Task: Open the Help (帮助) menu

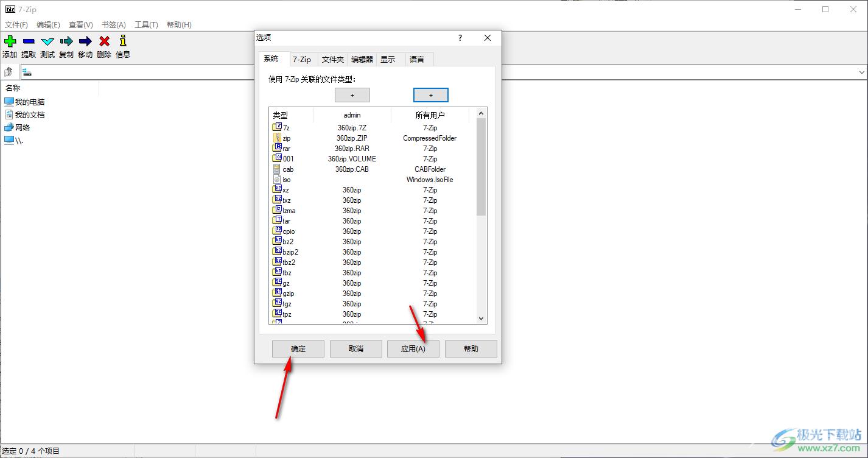Action: (x=179, y=25)
